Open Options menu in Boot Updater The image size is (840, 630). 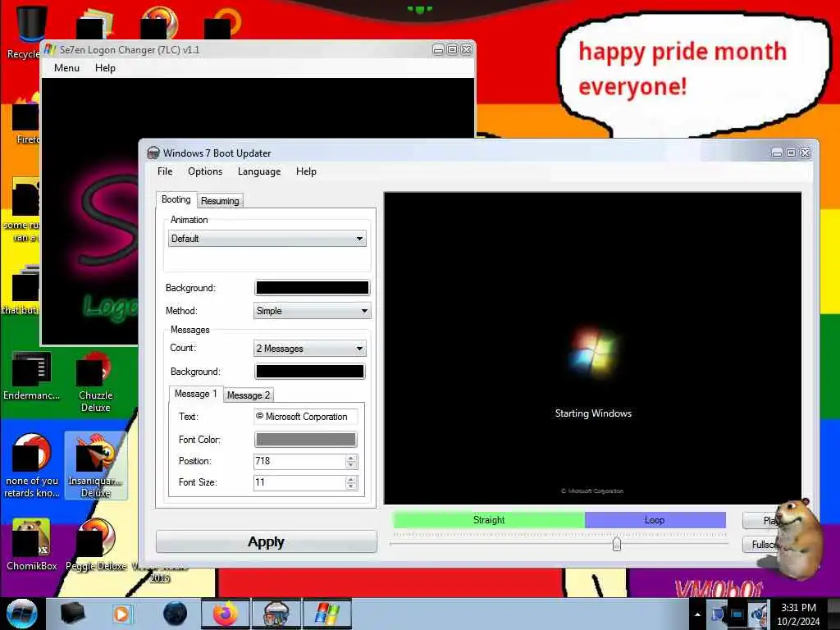tap(204, 171)
